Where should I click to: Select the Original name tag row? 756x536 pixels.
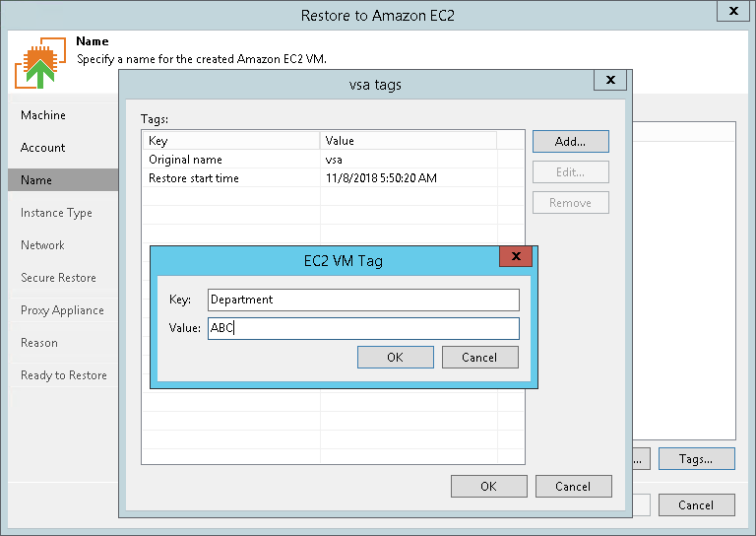pos(229,160)
